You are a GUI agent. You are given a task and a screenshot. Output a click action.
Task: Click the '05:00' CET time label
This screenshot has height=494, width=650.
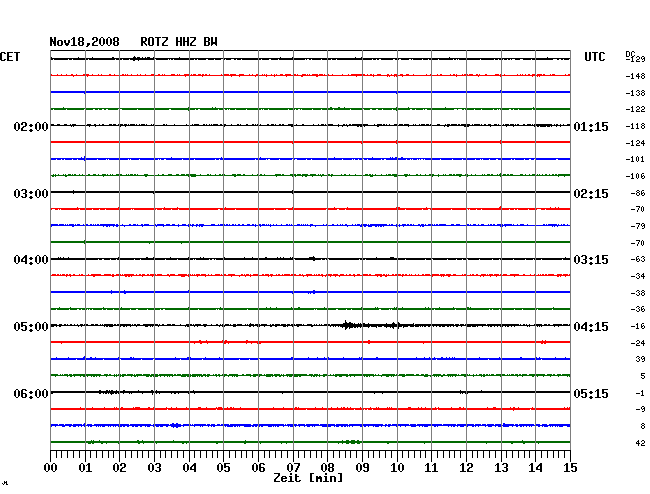31,327
